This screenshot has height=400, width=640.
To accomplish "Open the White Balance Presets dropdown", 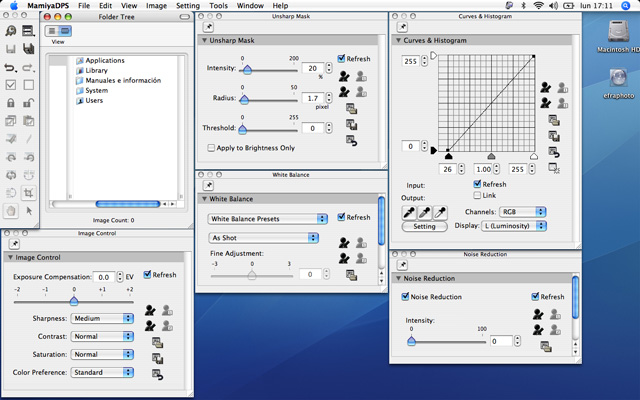I will (268, 219).
